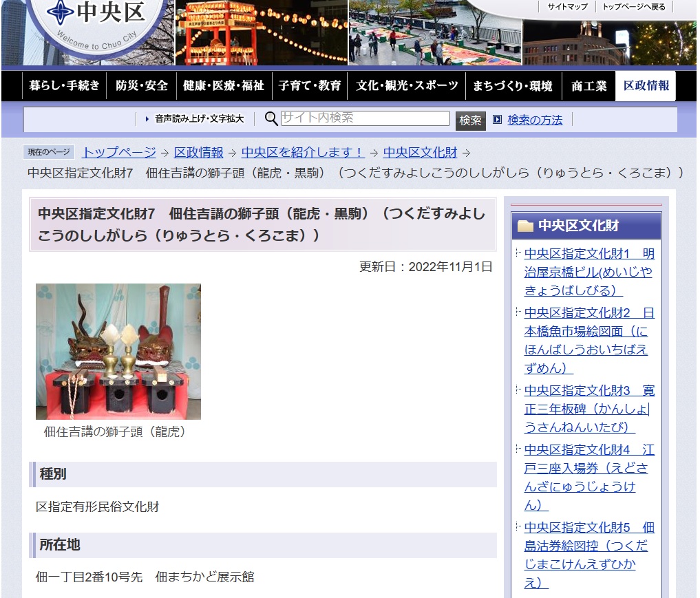Select the 区政情報 tab
The image size is (700, 598).
click(x=646, y=86)
